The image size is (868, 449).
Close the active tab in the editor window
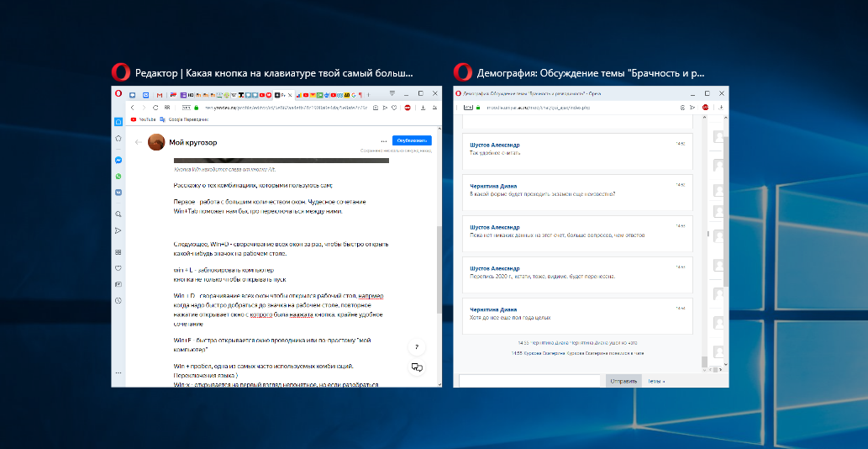click(x=290, y=95)
